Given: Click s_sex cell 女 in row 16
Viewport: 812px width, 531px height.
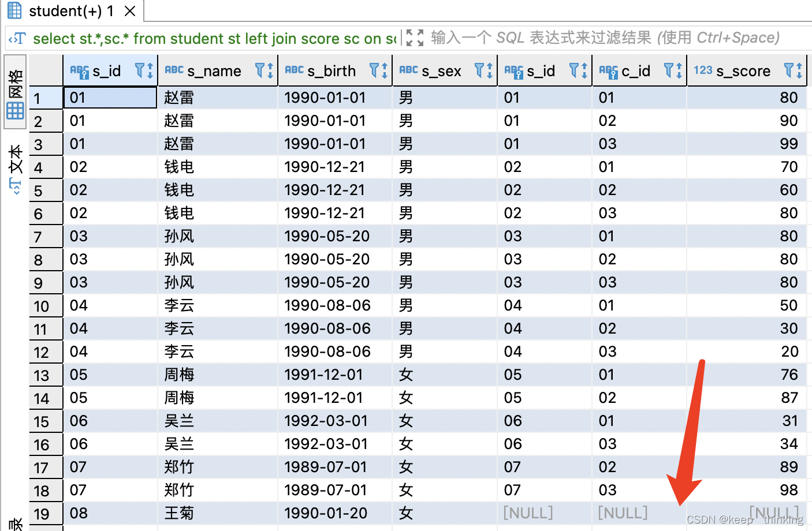Looking at the screenshot, I should [x=445, y=444].
